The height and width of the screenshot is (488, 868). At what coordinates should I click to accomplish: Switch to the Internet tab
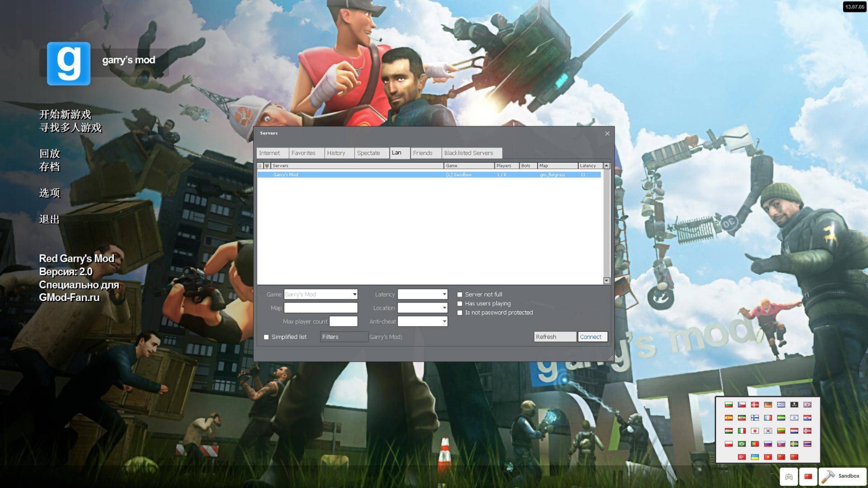272,153
